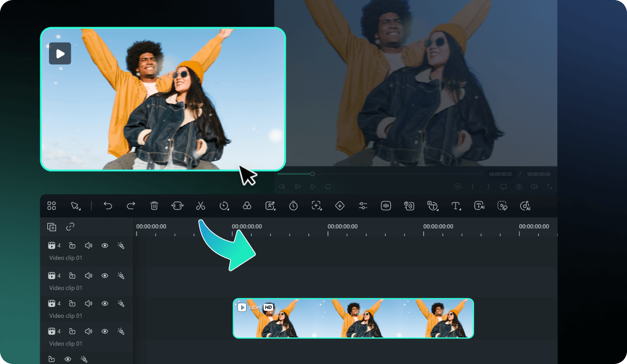Lock the bottom unlabeled track
The height and width of the screenshot is (364, 627).
coord(52,359)
